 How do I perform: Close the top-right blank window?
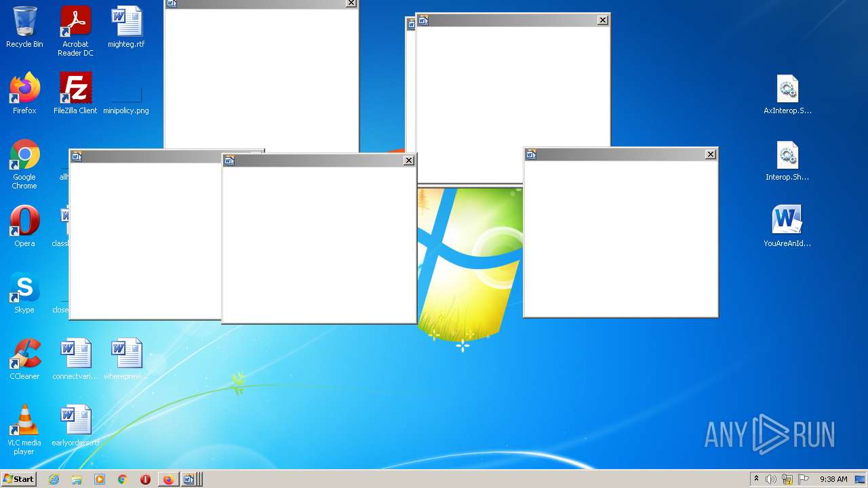point(603,20)
